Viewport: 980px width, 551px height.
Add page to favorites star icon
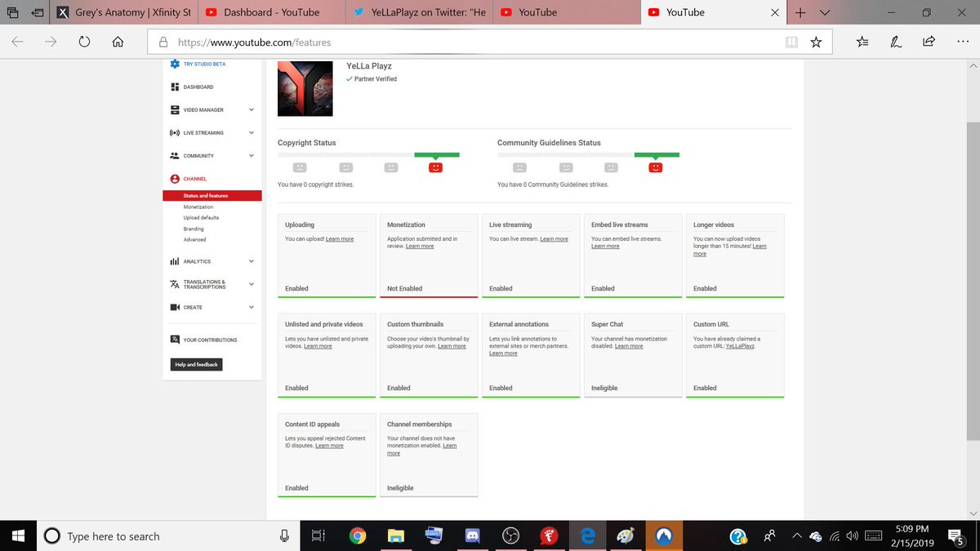[x=815, y=42]
